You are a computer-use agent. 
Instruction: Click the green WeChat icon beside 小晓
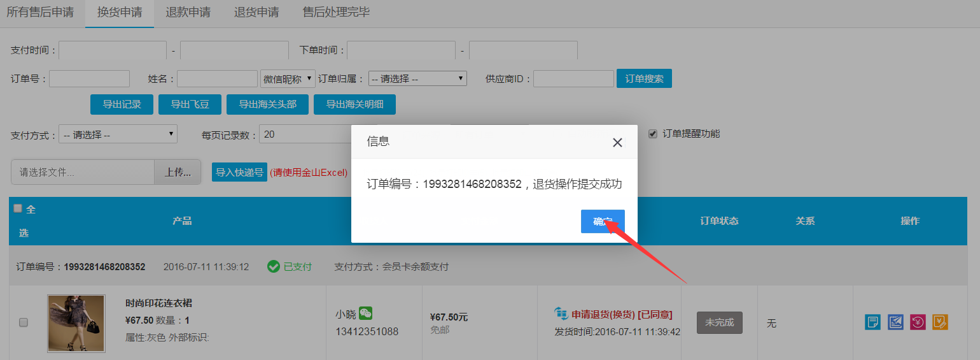click(x=365, y=313)
